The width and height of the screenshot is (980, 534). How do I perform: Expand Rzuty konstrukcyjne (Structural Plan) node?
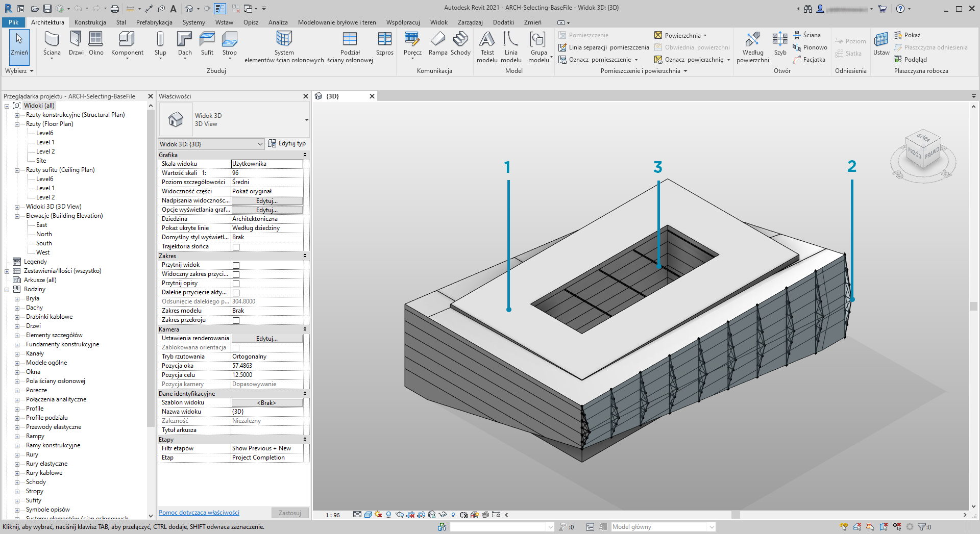(17, 115)
